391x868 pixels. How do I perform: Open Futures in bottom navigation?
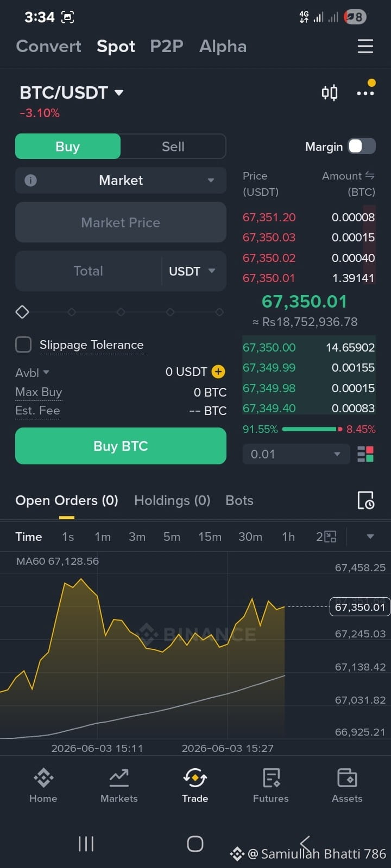tap(270, 786)
